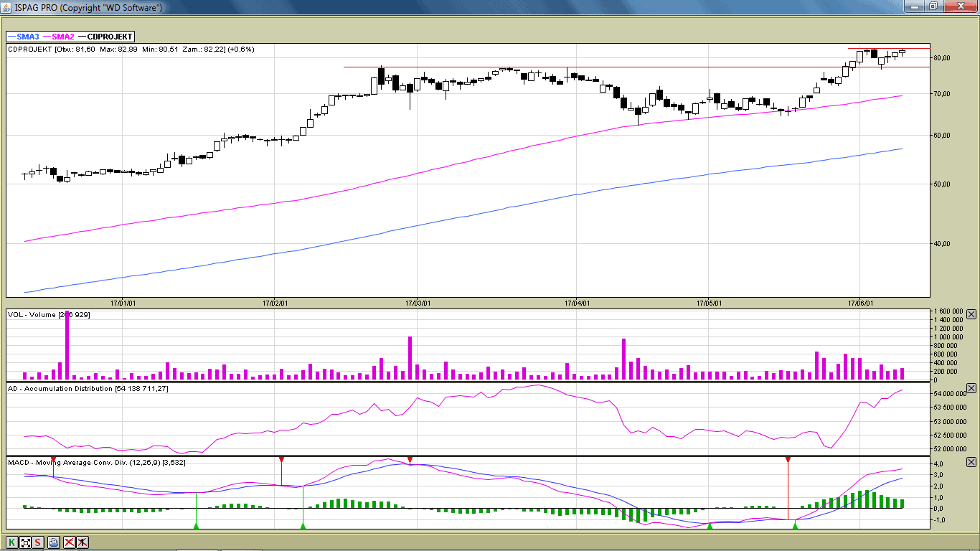Close the AD Accumulation Distribution panel

pyautogui.click(x=971, y=388)
